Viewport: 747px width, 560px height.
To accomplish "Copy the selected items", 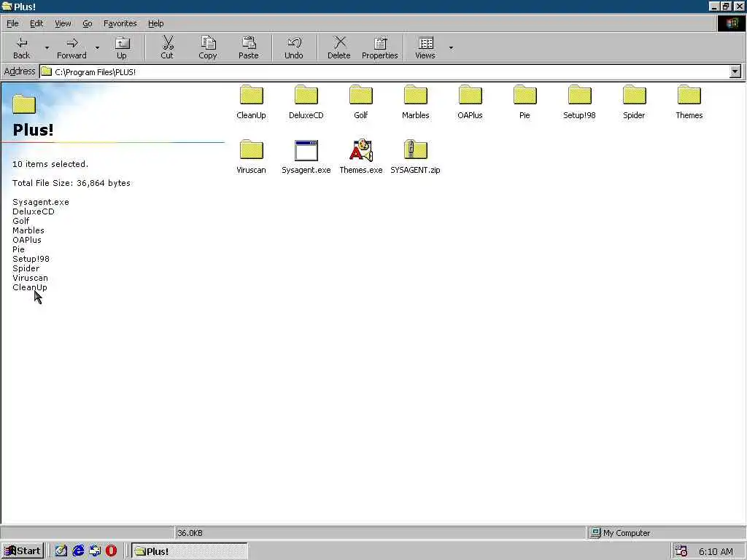I will pos(208,47).
